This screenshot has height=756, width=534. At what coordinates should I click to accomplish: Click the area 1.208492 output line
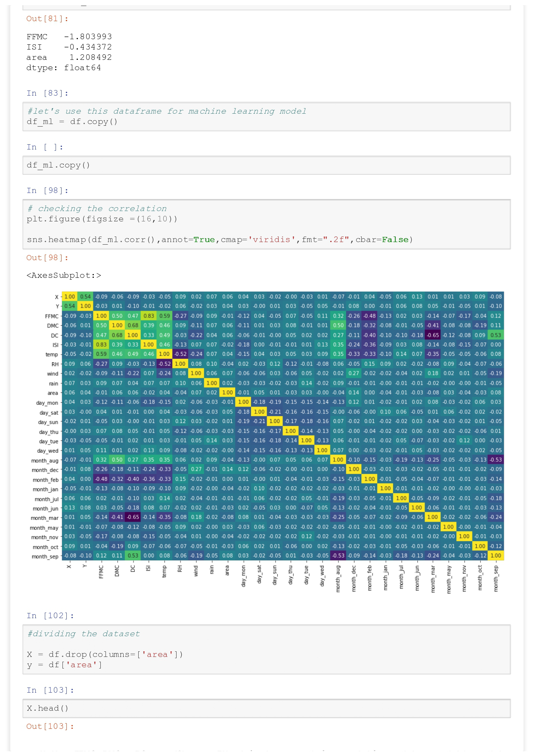coord(69,57)
